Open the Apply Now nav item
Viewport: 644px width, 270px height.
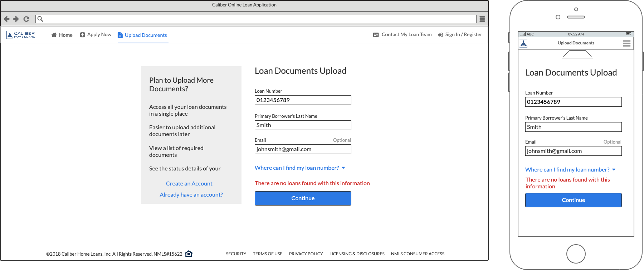96,35
